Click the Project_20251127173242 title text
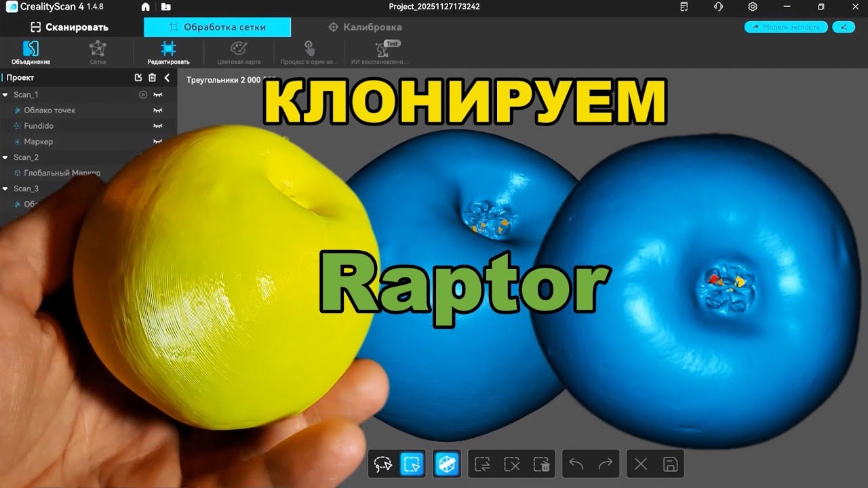868x488 pixels. [x=434, y=7]
